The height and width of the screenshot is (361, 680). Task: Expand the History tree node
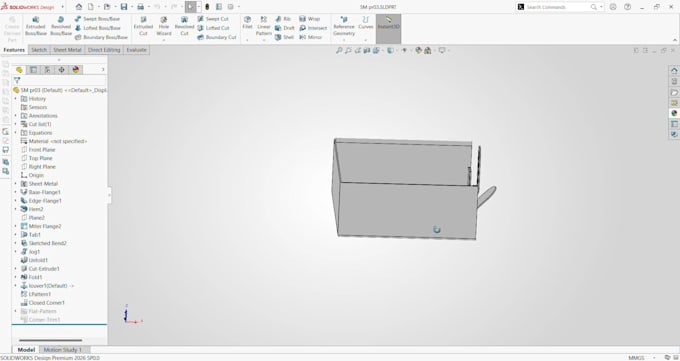click(16, 99)
